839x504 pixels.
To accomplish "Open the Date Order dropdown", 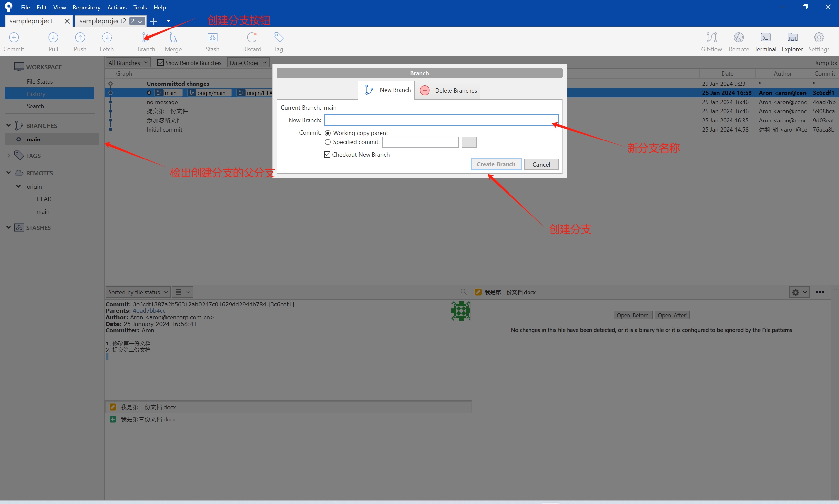I will [x=248, y=63].
